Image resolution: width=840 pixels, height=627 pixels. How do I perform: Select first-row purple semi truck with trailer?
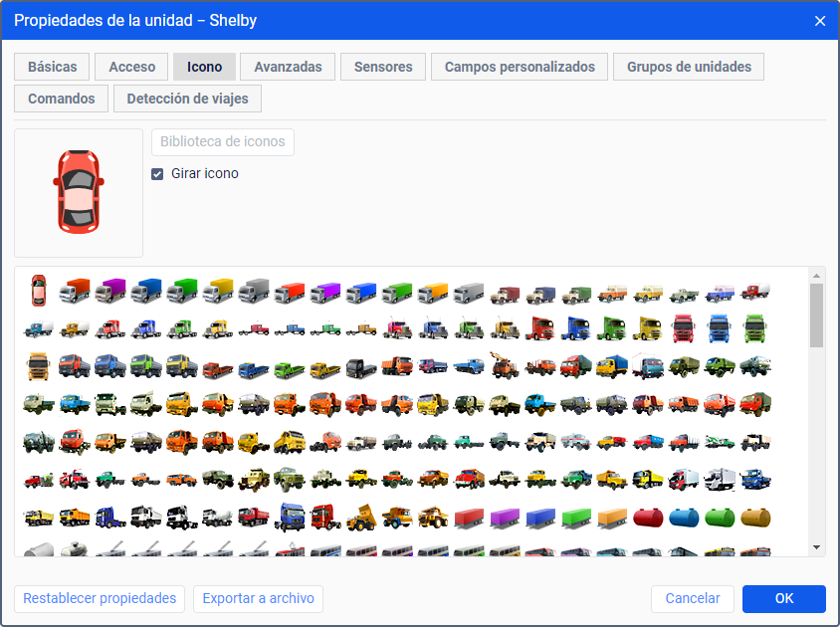point(325,293)
